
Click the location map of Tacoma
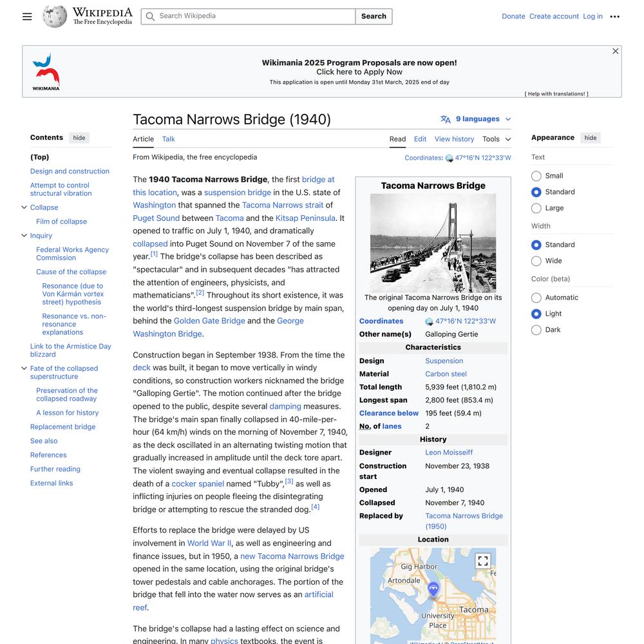tap(433, 596)
